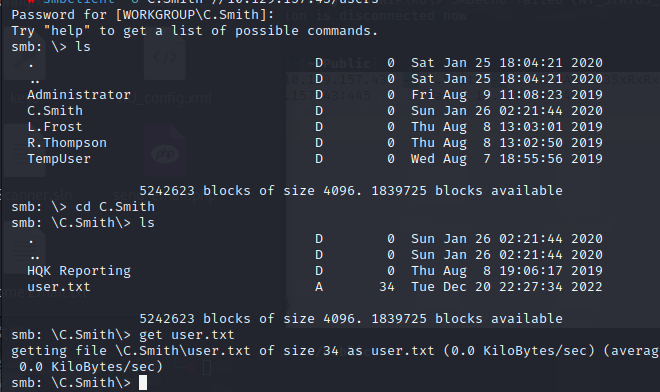This screenshot has height=392, width=660.
Task: Click the faint RU_config.xml desktop label
Action: pyautogui.click(x=165, y=98)
